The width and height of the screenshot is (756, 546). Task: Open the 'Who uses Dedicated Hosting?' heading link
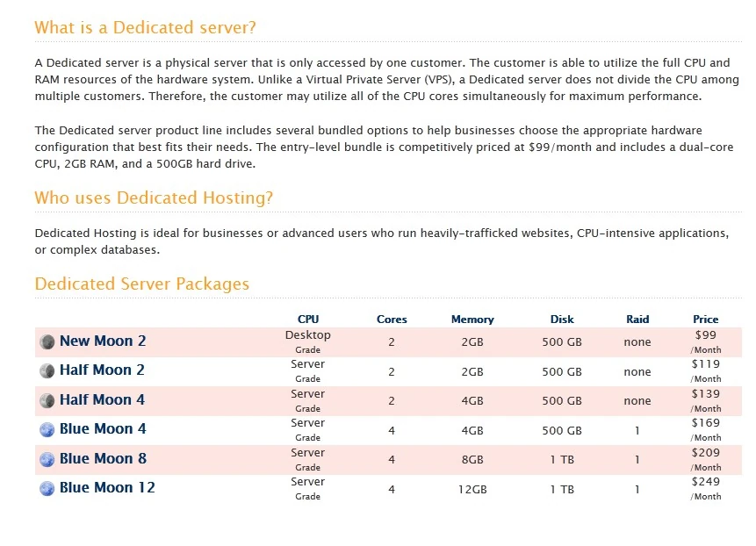click(154, 198)
